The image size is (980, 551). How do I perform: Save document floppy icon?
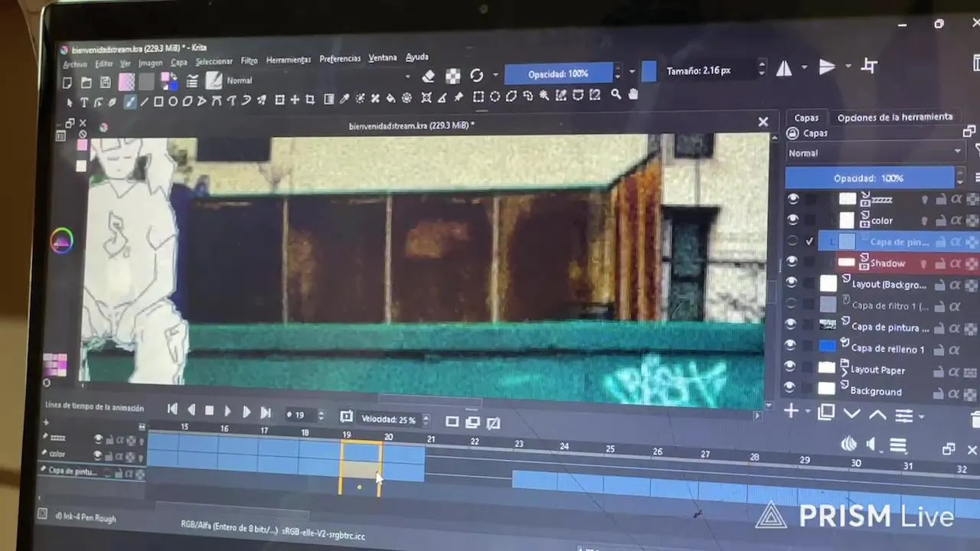click(106, 83)
